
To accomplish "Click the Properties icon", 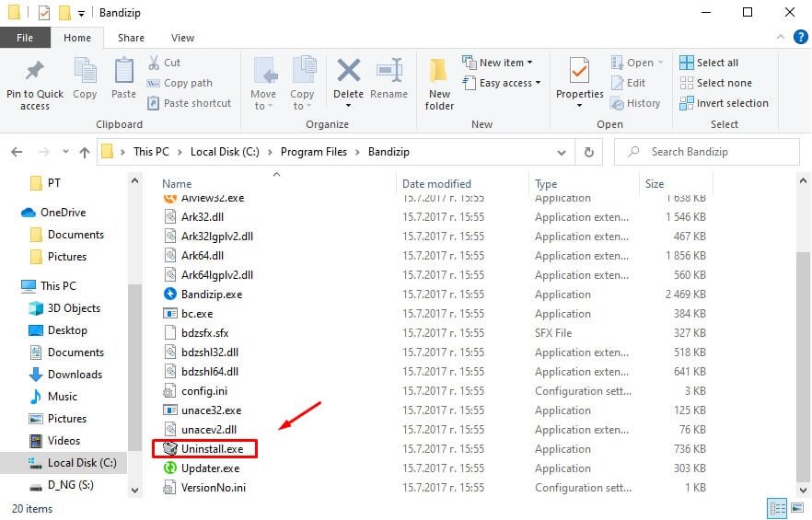I will [579, 71].
